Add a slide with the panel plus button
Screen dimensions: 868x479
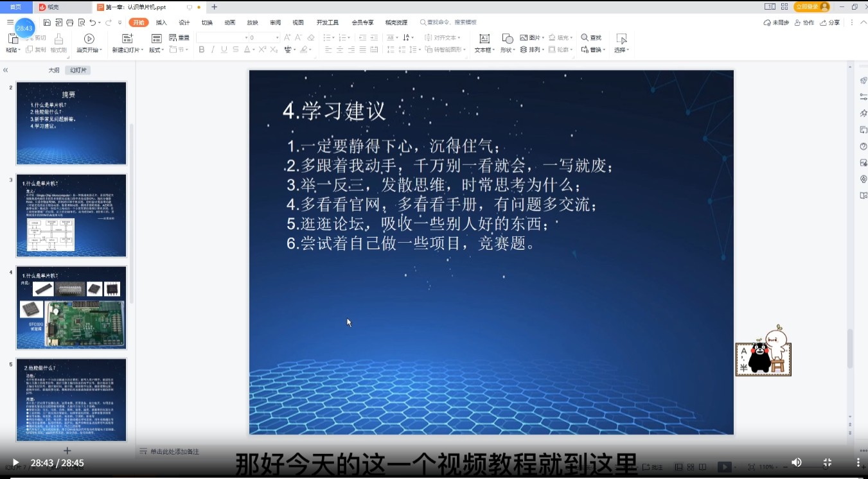click(x=67, y=451)
